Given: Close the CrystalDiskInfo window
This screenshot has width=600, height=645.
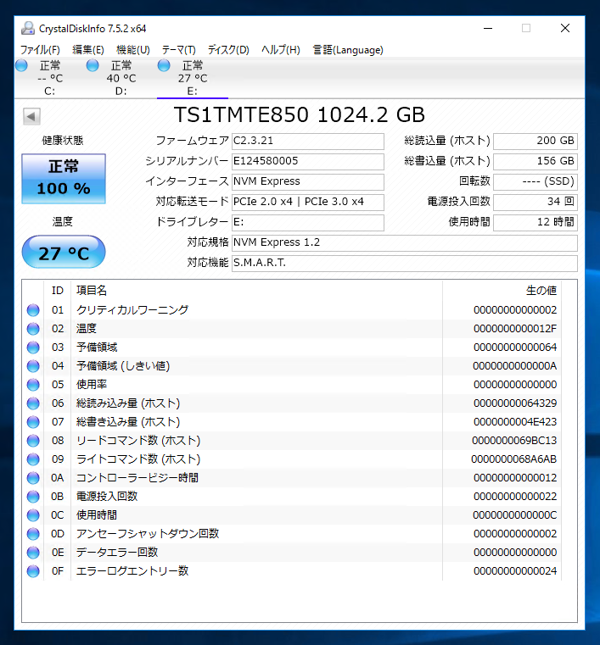Looking at the screenshot, I should point(565,28).
